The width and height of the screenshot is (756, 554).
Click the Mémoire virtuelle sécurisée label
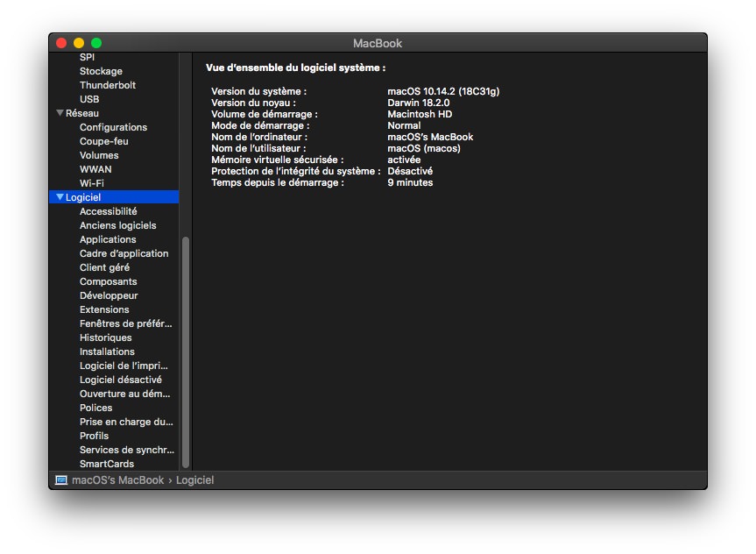pyautogui.click(x=277, y=160)
